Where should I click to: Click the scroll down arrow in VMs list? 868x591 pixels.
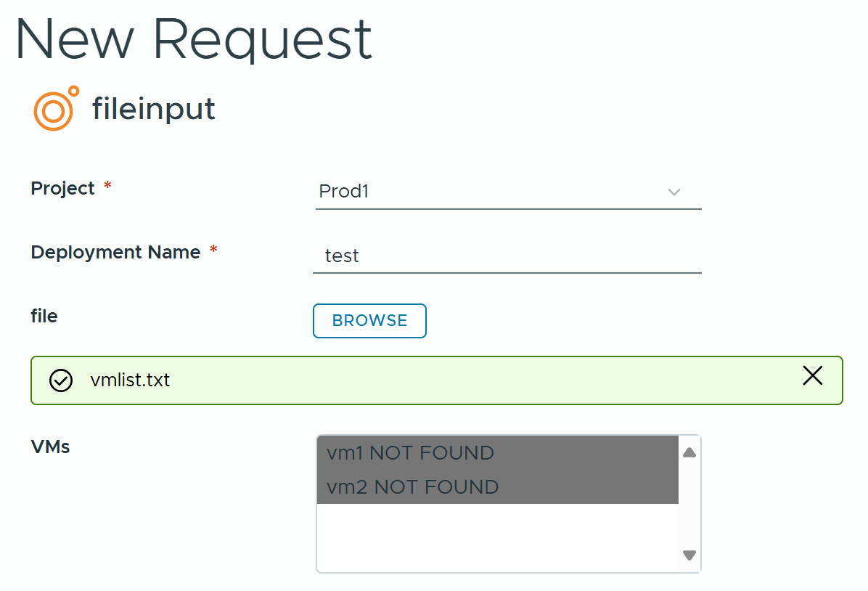point(689,555)
